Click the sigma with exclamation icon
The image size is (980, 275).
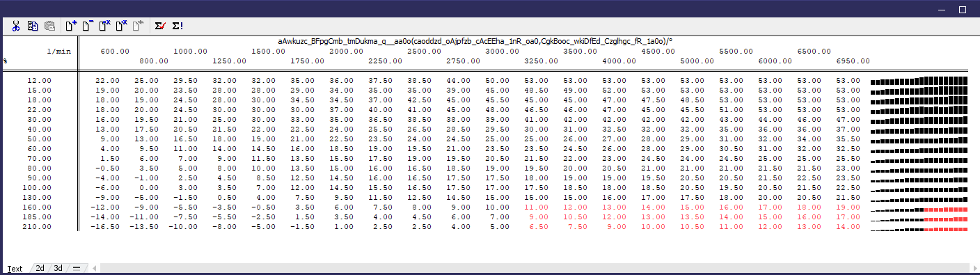pos(177,26)
